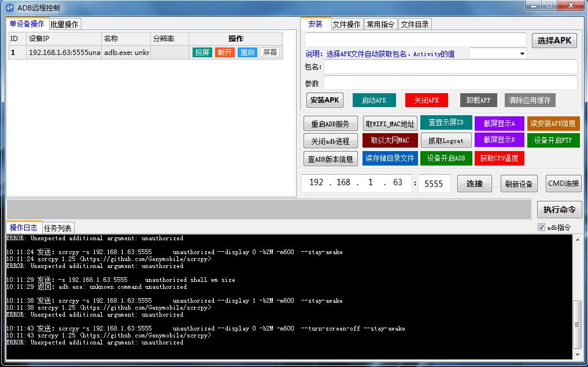Click the log panel vertical scrollbar

577,324
